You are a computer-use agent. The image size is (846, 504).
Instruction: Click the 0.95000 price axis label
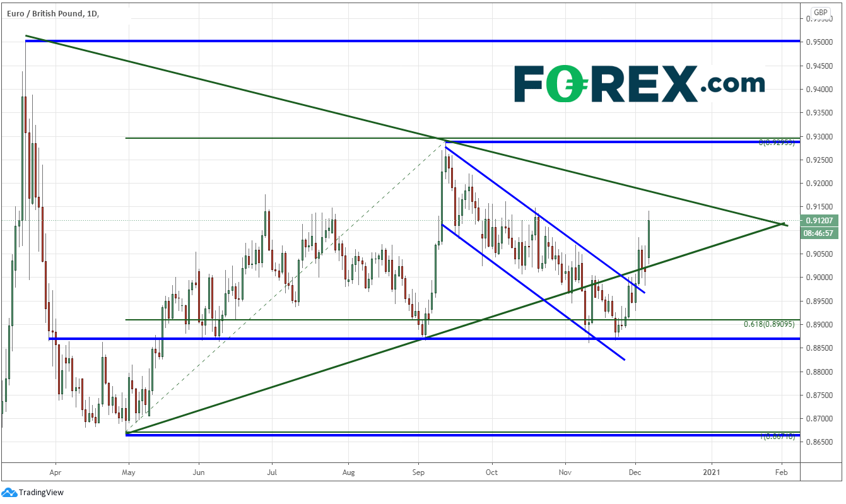click(x=818, y=42)
